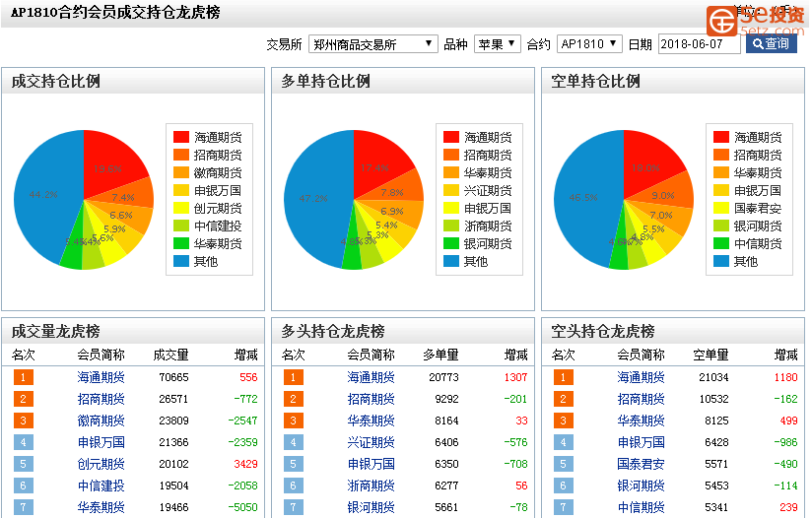Click change value 1307
812x518 pixels.
pos(515,377)
